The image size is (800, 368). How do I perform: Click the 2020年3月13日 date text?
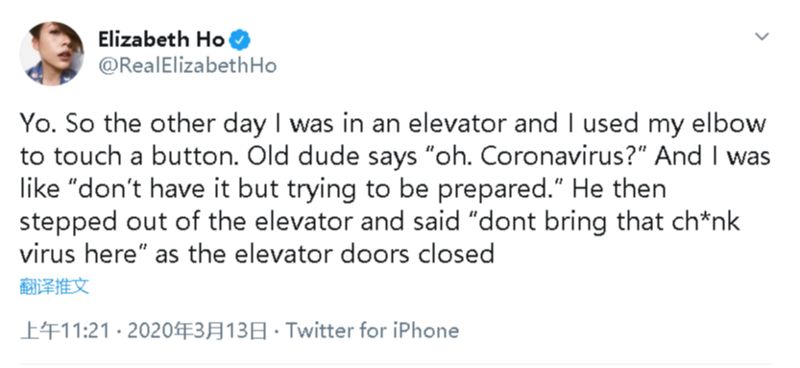pos(197,331)
